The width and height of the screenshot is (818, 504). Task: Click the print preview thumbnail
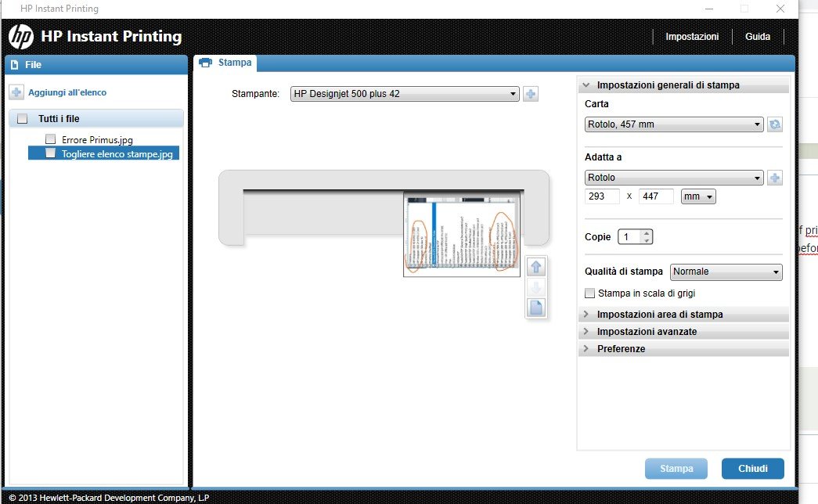462,234
